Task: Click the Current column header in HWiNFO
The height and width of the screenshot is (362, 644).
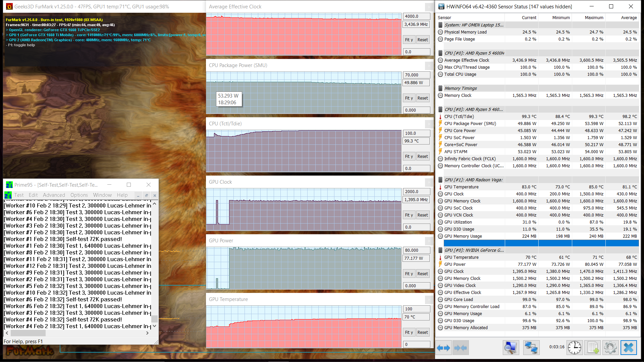Action: (x=529, y=17)
